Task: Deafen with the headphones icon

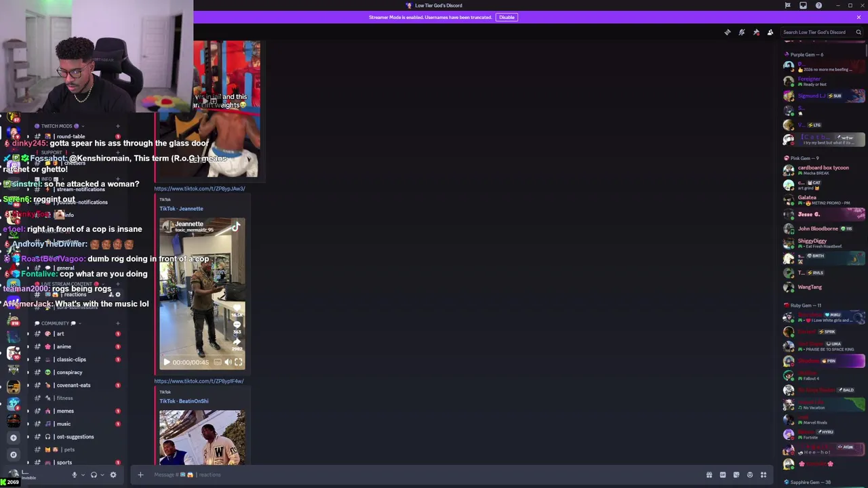Action: click(94, 474)
